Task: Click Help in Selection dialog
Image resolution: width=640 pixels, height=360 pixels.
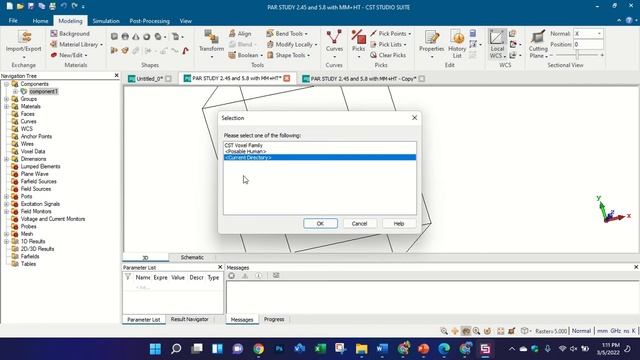Action: point(399,224)
